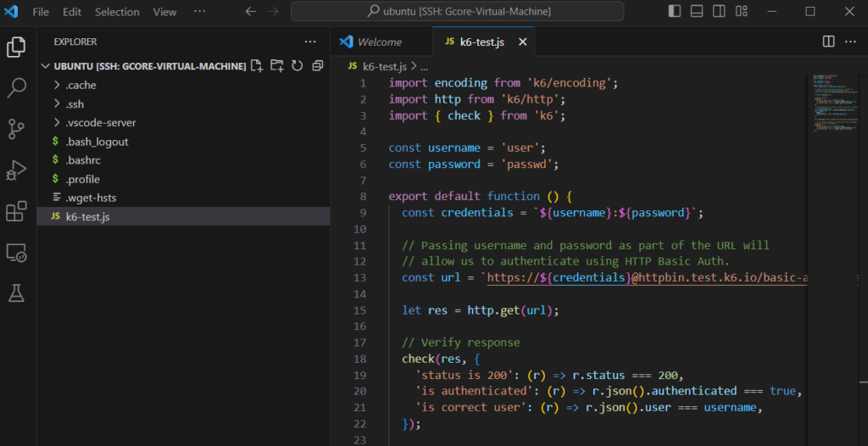The height and width of the screenshot is (446, 868).
Task: Click the command center search box
Action: coord(458,12)
